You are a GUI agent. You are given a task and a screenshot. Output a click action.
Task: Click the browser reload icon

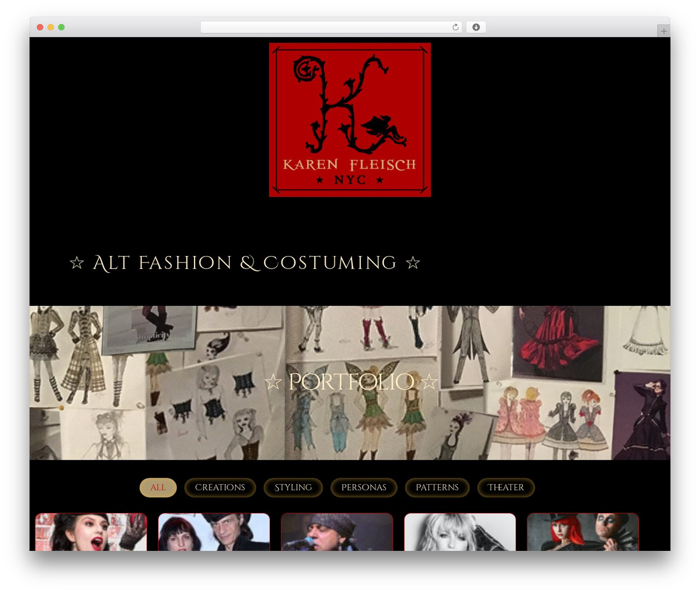pos(455,27)
